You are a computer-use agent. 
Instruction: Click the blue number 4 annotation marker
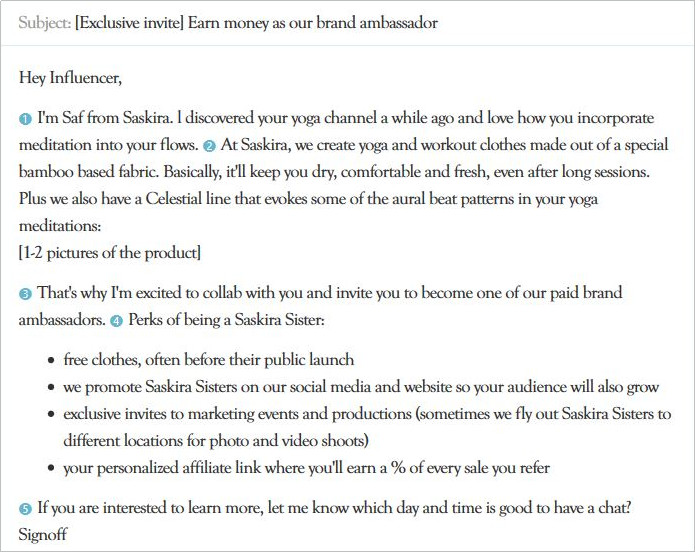tap(116, 321)
